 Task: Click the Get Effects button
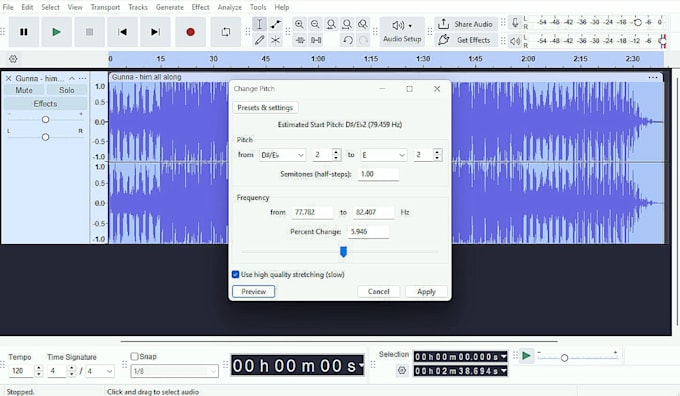[466, 40]
